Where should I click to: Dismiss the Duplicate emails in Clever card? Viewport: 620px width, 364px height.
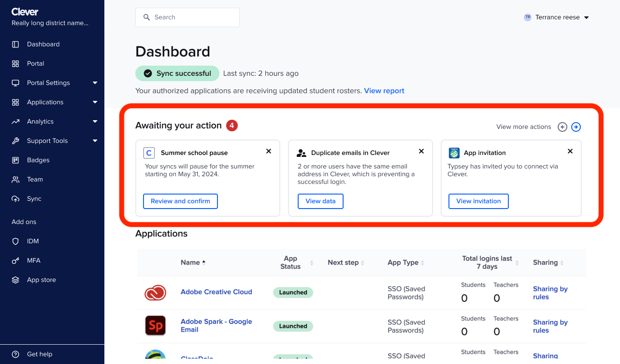421,151
